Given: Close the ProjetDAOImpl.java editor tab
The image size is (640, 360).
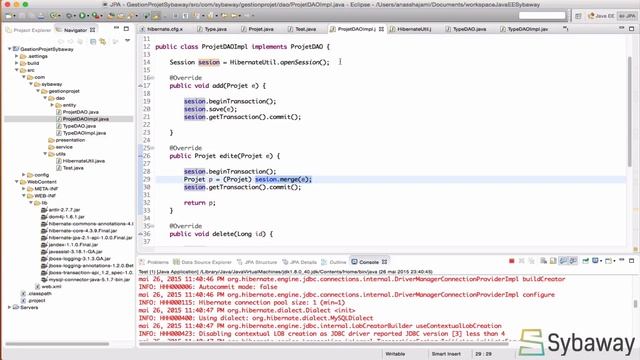Looking at the screenshot, I should click(381, 29).
